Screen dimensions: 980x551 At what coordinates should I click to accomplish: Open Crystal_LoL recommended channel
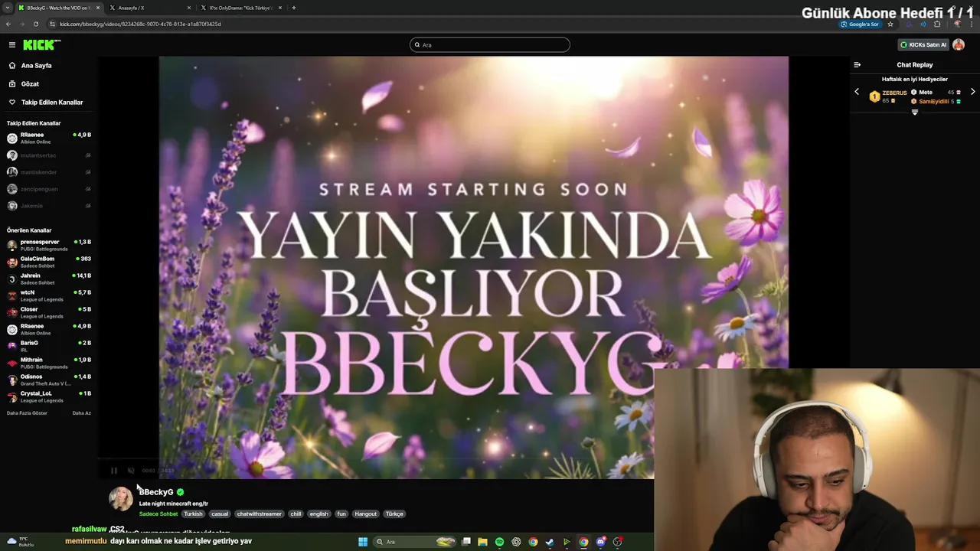[x=49, y=397]
